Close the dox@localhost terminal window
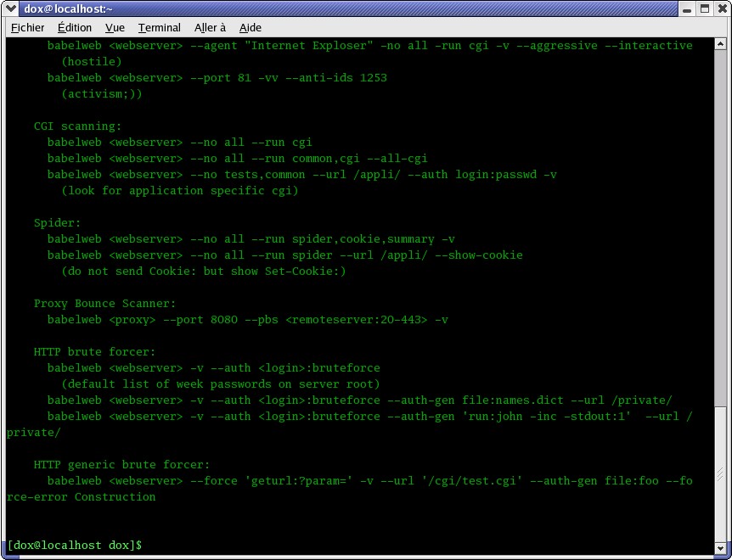The image size is (732, 560). tap(721, 8)
